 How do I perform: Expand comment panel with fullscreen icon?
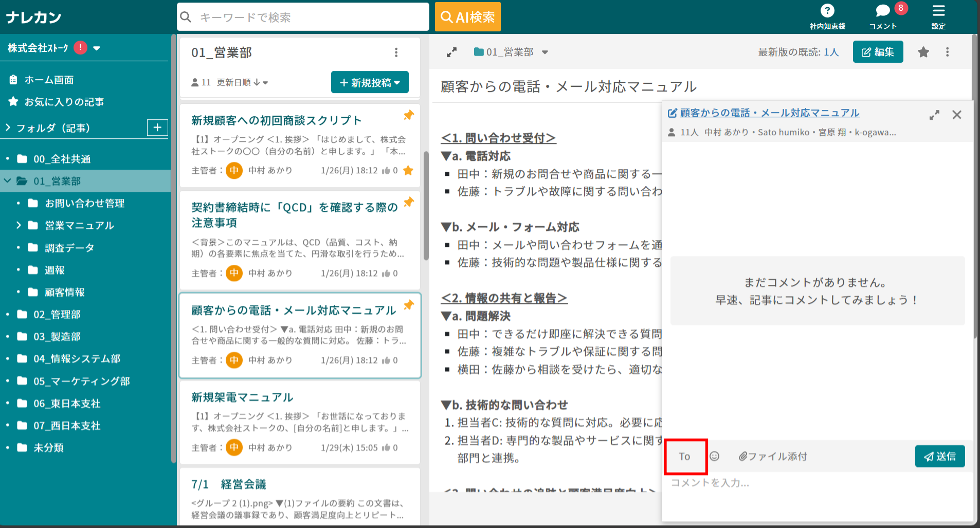[934, 115]
